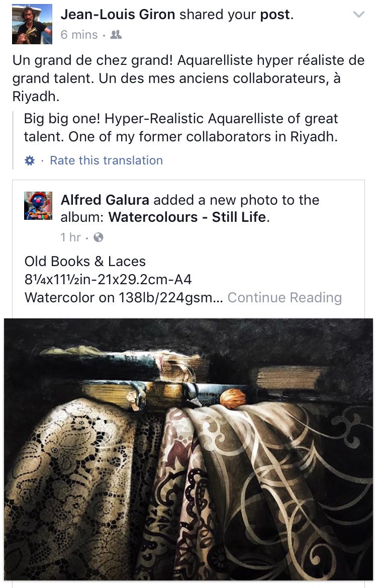Viewport: 377px width, 588px height.
Task: Tap the 'Old Books & Laces' caption text
Action: click(85, 262)
